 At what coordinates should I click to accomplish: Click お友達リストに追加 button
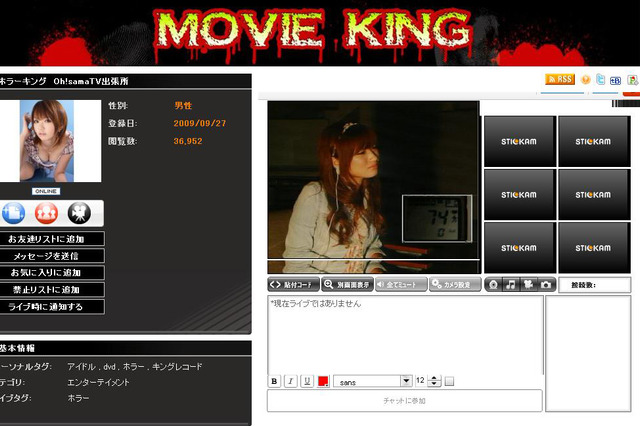tap(52, 239)
